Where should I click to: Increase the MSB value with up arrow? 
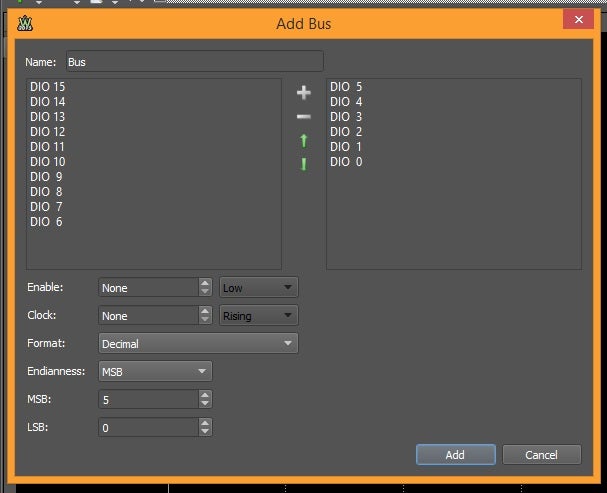(x=205, y=395)
